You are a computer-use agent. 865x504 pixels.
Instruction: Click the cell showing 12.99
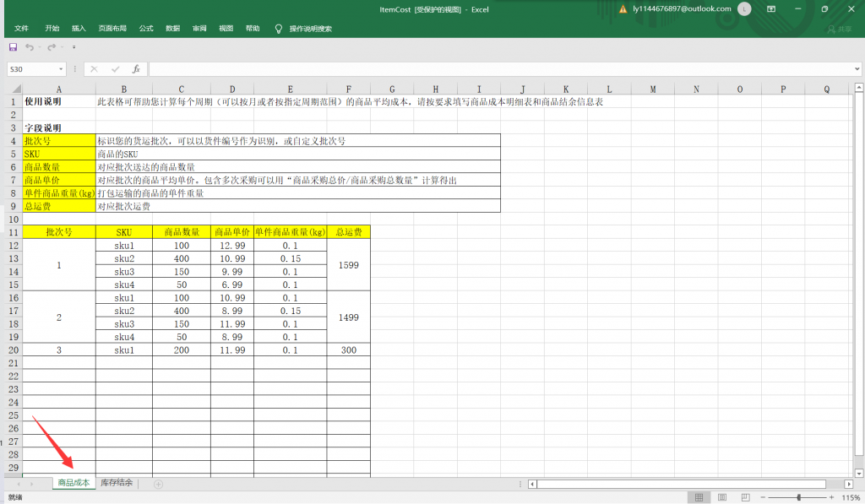232,246
